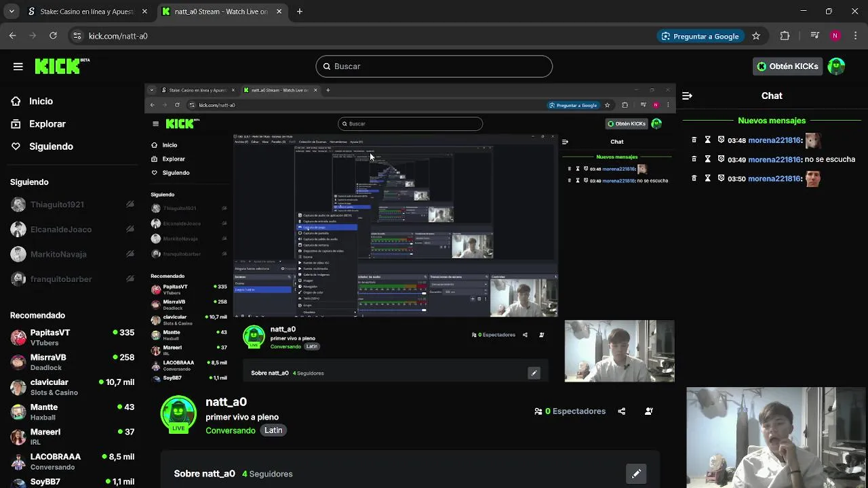Close the Stake Casino browser tab
Viewport: 868px width, 488px height.
click(145, 12)
